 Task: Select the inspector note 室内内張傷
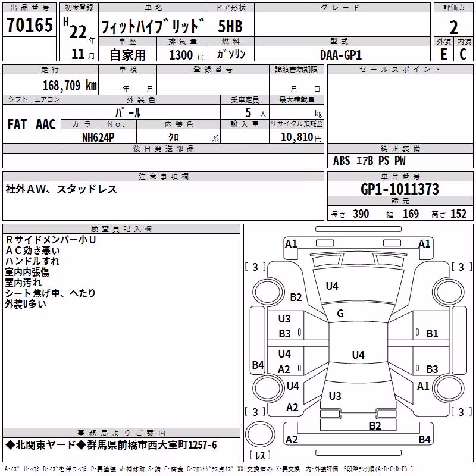coord(27,272)
